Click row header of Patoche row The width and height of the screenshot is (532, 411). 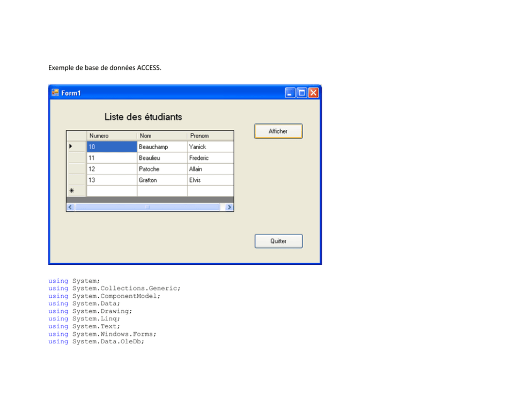click(77, 169)
